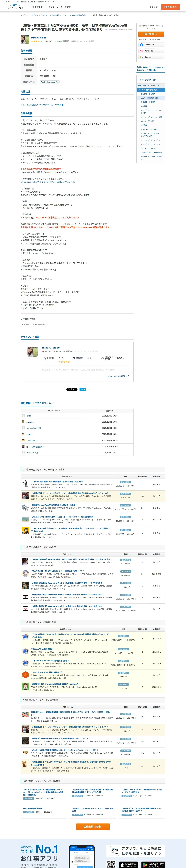186x868 pixels.
Task: Select モーショングラフィックス sidebar category
Action: click(151, 140)
